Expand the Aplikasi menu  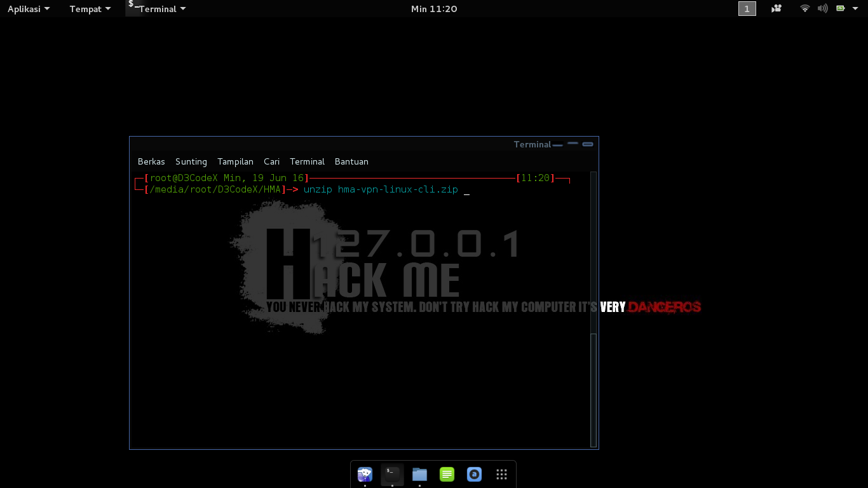[x=29, y=9]
